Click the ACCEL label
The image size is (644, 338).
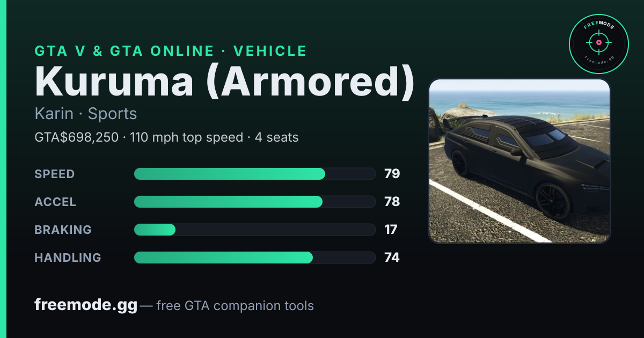(55, 202)
